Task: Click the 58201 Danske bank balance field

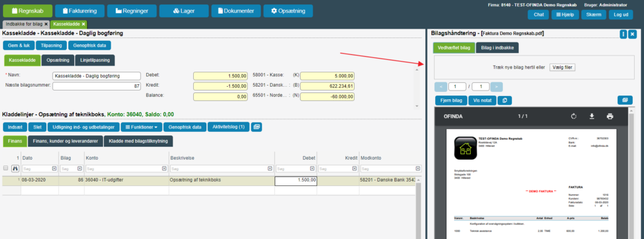Action: click(x=328, y=86)
